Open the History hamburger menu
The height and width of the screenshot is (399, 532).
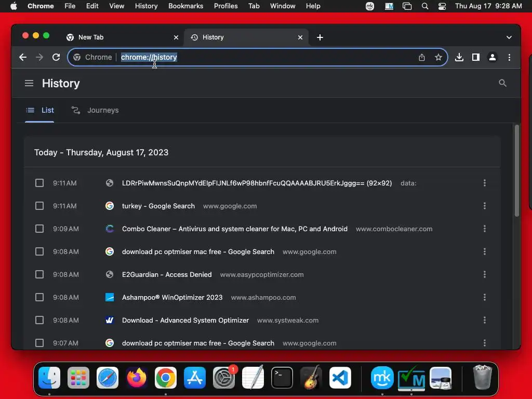pyautogui.click(x=29, y=83)
